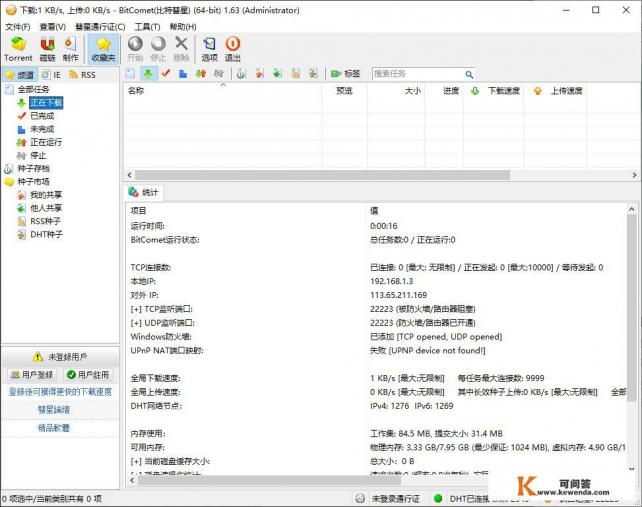Viewport: 642px width, 507px height.
Task: Click the DHT torrents filter icon
Action: (x=313, y=74)
